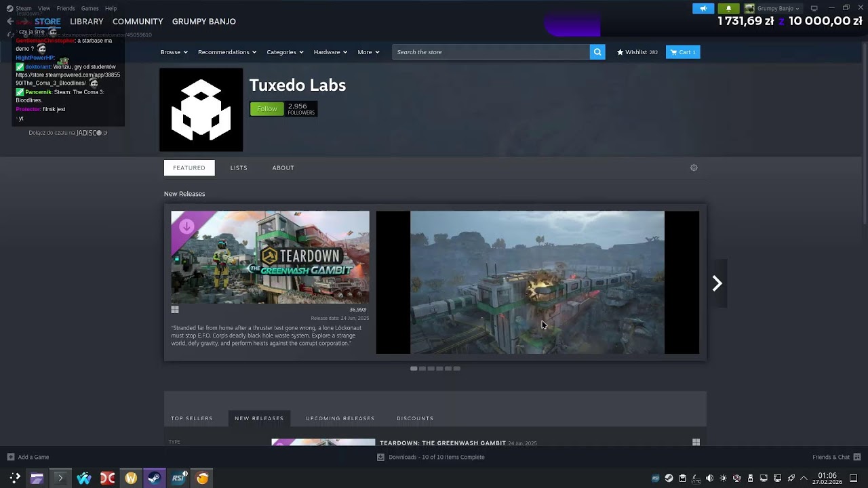
Task: Click the Grumpy Banjo profile avatar
Action: (749, 8)
